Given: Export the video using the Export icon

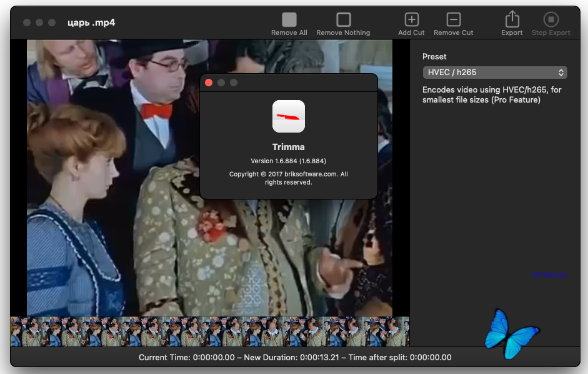Looking at the screenshot, I should (x=512, y=20).
